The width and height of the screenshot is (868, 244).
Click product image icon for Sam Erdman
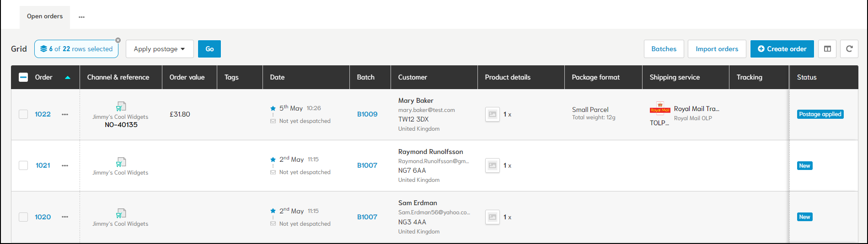click(492, 217)
